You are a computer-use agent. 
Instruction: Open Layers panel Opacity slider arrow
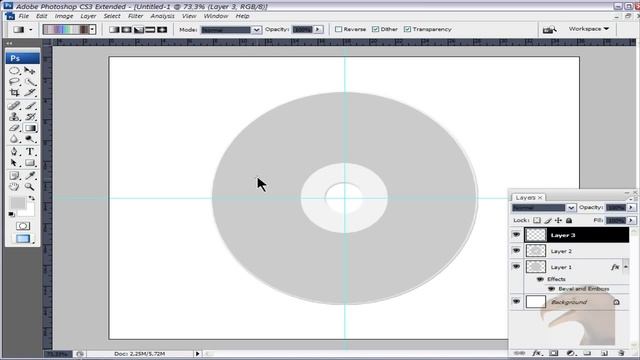click(631, 208)
